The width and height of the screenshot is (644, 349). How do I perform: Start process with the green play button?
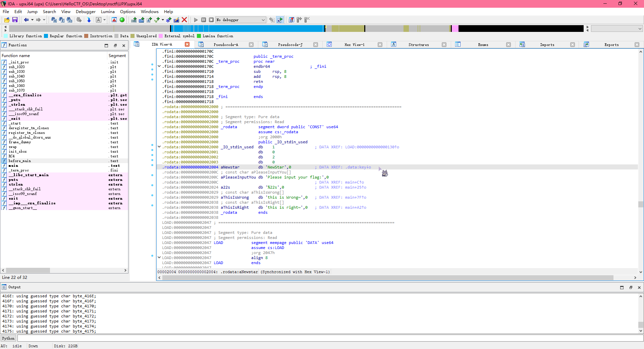coord(196,20)
